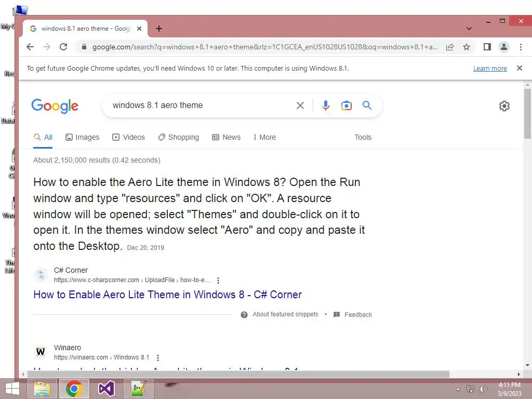Open 'How to Enable Aero Lite Theme' C# Corner link

pyautogui.click(x=167, y=295)
